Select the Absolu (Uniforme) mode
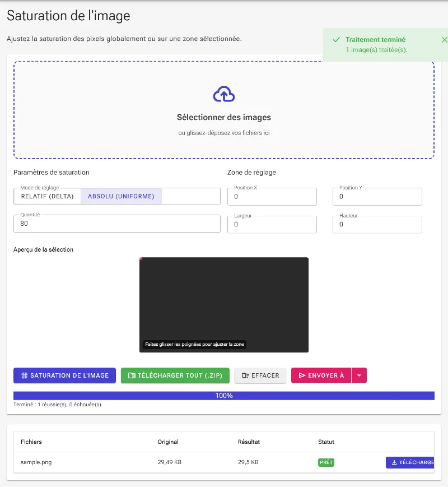This screenshot has width=448, height=487. pos(121,196)
